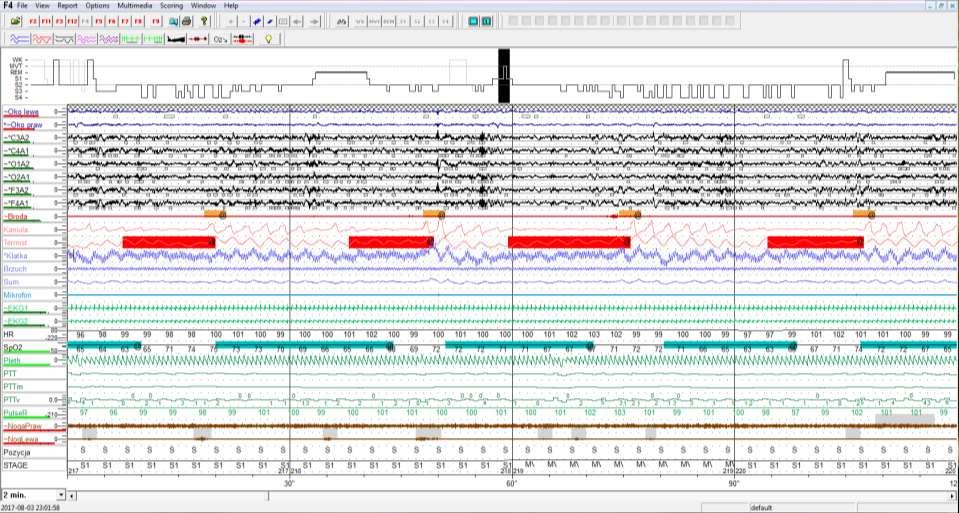Click the black trend histogram icon
The image size is (959, 513).
[176, 39]
